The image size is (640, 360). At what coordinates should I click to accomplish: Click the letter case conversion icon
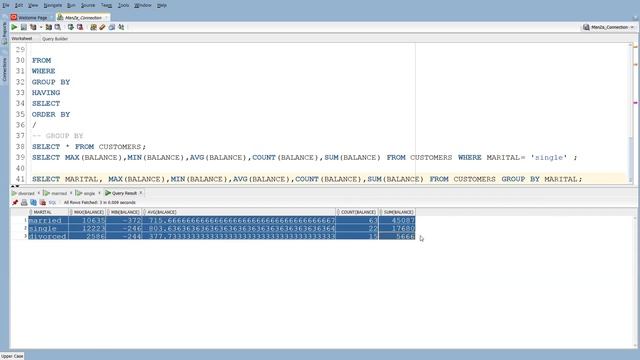[x=121, y=27]
